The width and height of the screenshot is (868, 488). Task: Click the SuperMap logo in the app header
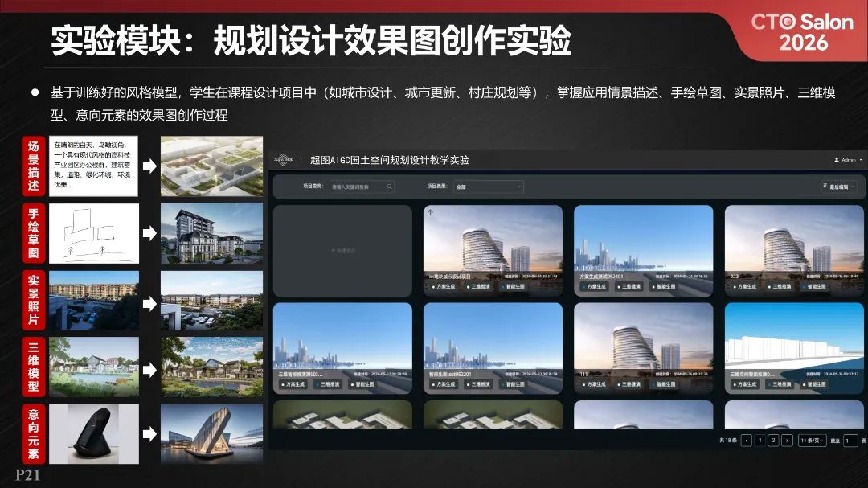[283, 160]
